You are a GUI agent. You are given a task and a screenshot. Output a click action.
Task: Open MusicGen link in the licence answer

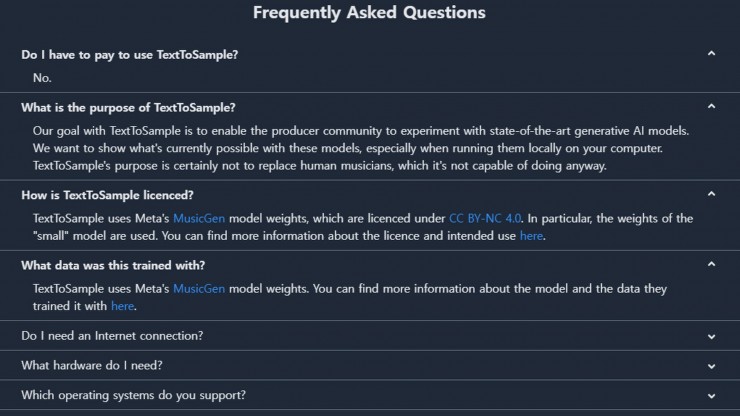[x=199, y=218]
